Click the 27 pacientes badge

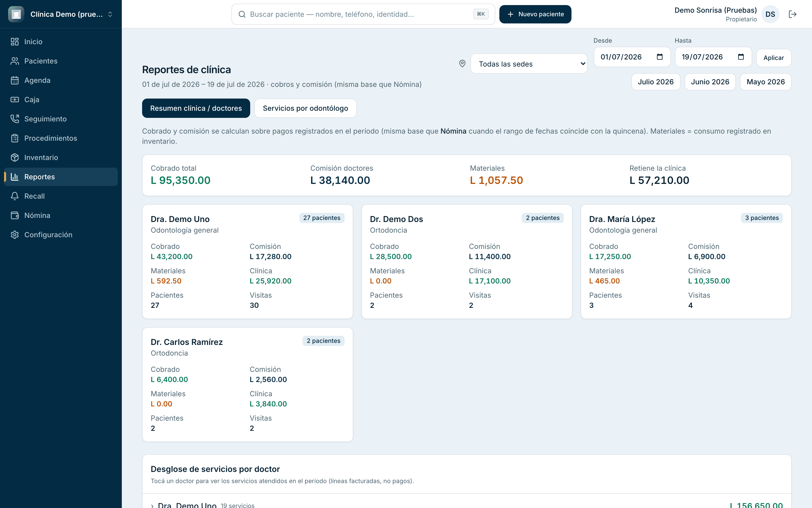pos(322,218)
